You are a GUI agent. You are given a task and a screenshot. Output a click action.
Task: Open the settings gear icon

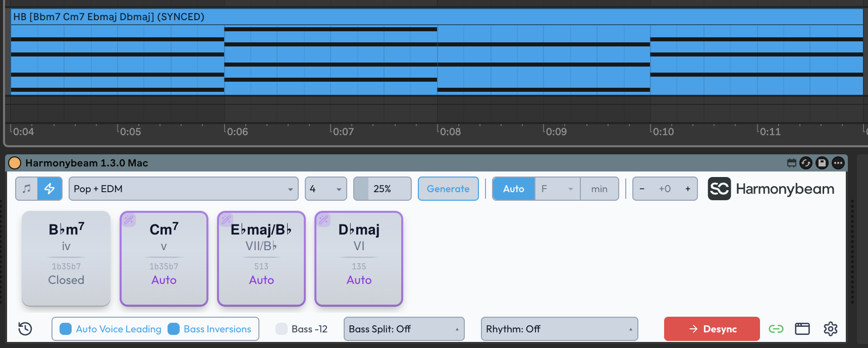tap(831, 329)
